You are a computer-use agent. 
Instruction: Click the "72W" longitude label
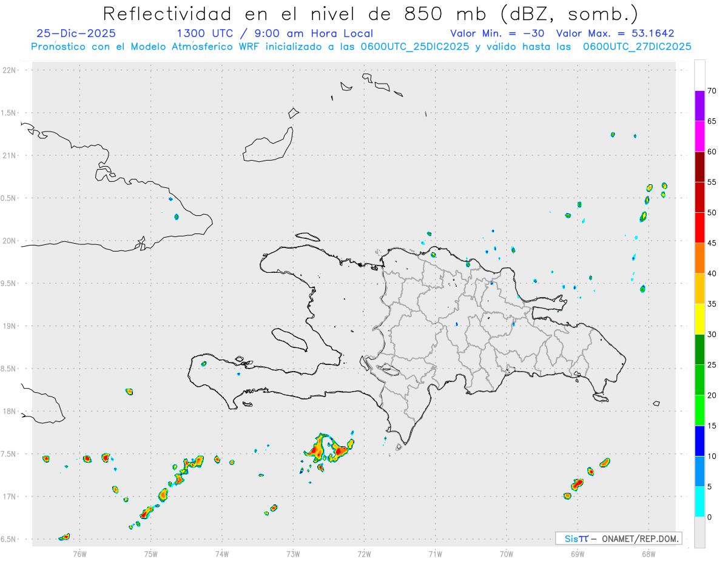364,554
